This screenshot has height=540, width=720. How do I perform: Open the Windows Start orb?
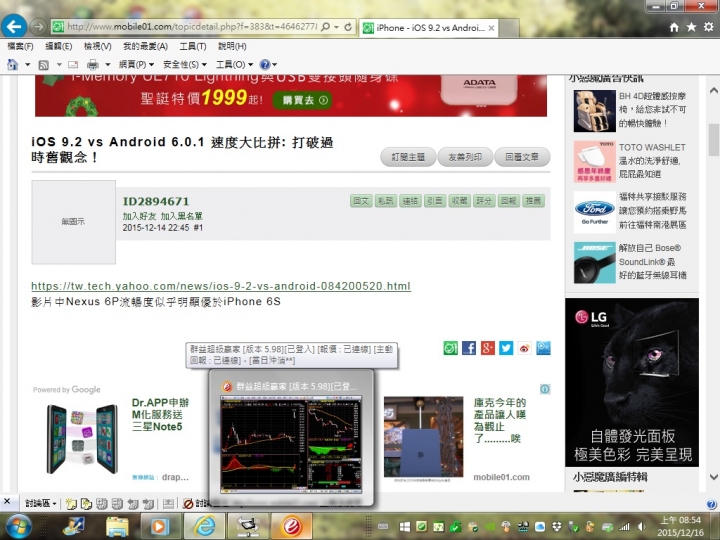[18, 526]
